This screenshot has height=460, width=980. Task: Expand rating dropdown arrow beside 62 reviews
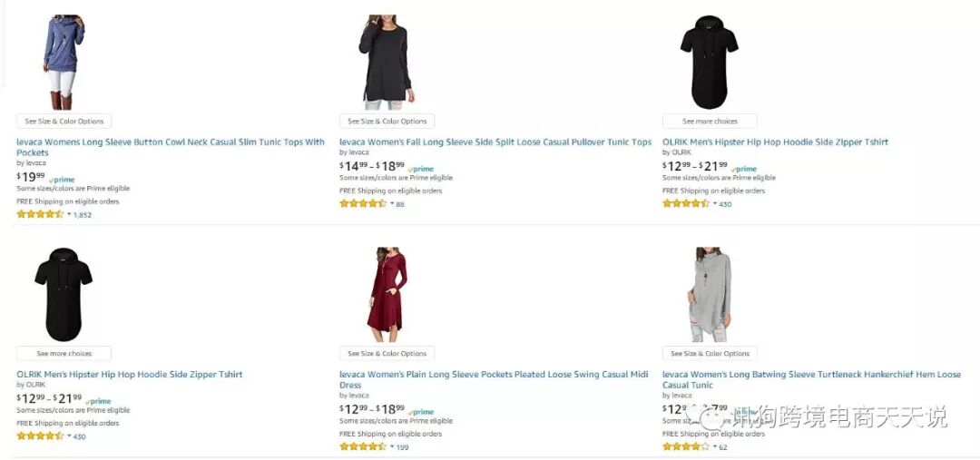(x=715, y=447)
